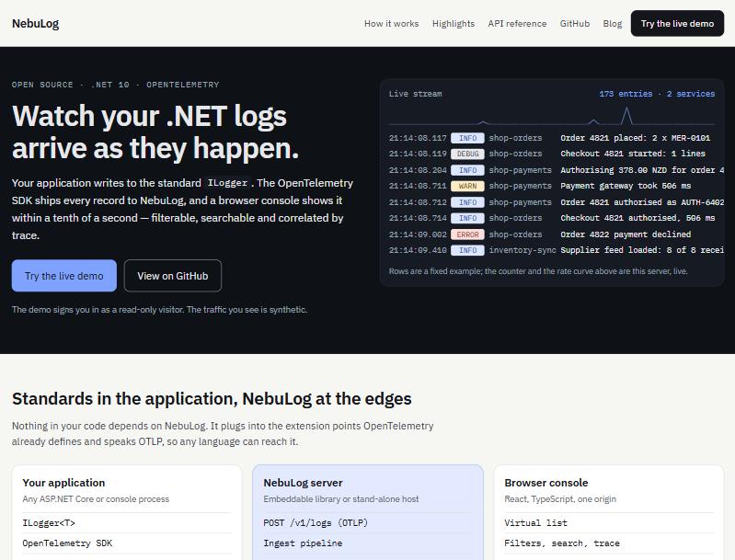
Task: Click the '173 entries · 2 services' counter
Action: (657, 94)
